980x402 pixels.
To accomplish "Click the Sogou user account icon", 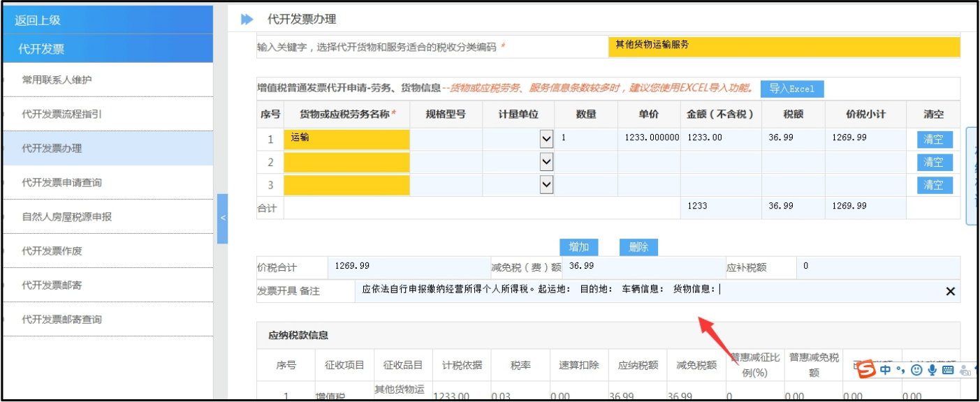I will [965, 371].
